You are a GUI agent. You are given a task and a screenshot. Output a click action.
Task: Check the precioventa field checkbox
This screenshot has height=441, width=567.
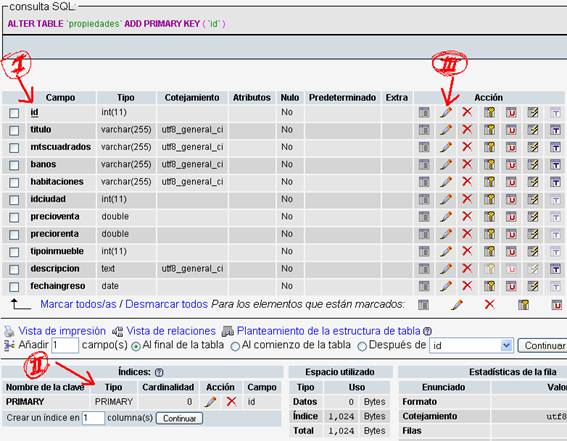14,217
